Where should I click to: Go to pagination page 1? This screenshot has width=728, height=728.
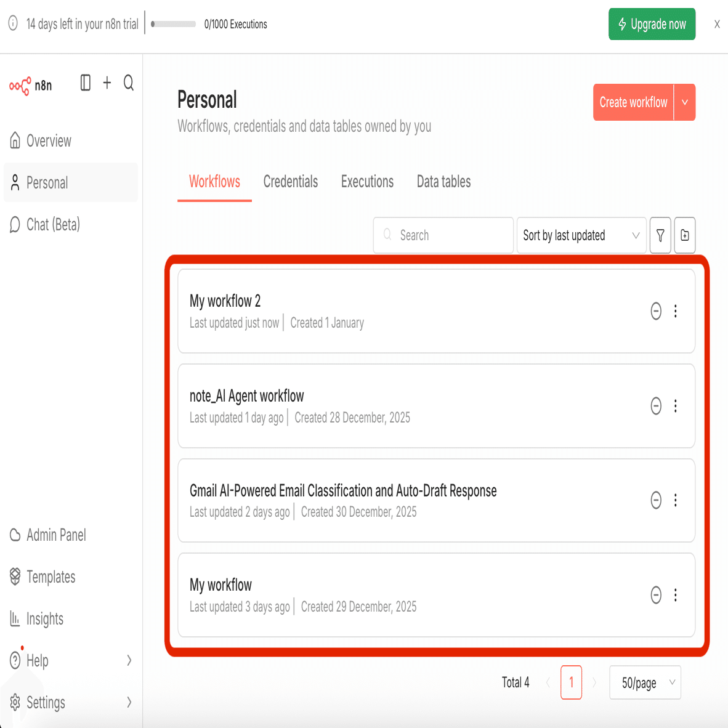[571, 682]
